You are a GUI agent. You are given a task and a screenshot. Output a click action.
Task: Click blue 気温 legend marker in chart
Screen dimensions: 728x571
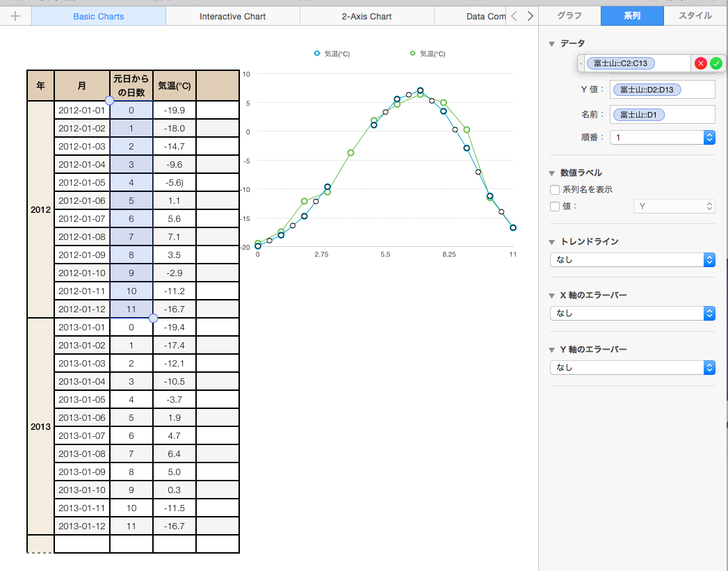pos(317,54)
